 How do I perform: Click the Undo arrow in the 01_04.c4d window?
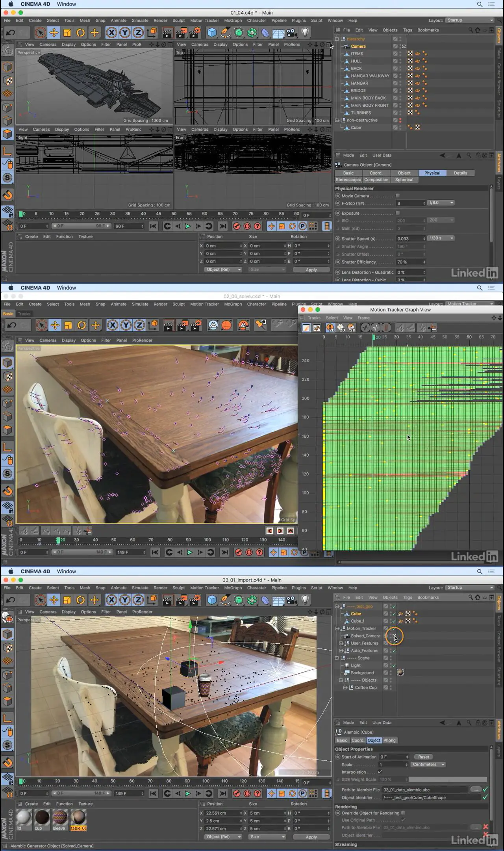click(x=11, y=32)
